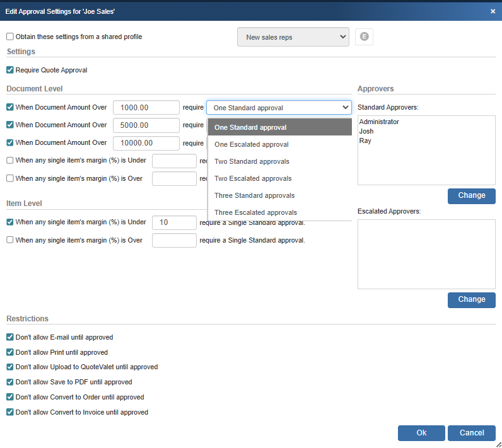Click Change button under Escalated Approvers

tap(471, 300)
